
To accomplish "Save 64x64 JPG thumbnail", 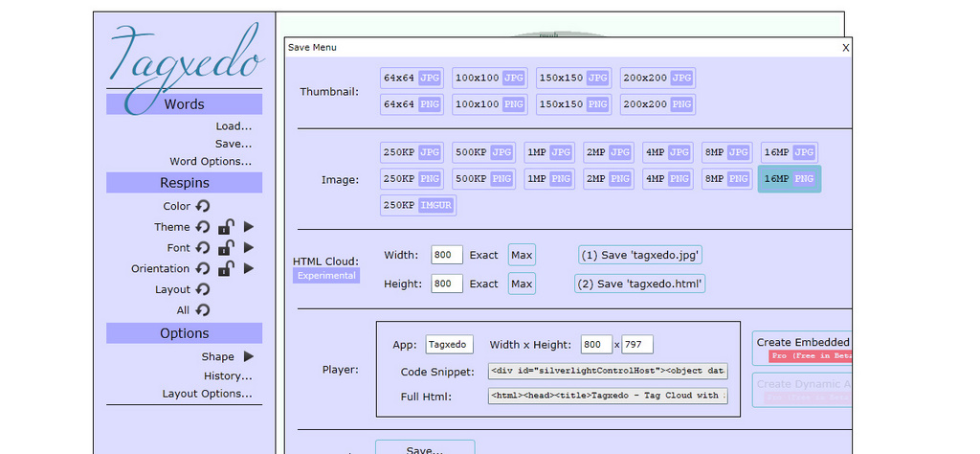I will (412, 79).
